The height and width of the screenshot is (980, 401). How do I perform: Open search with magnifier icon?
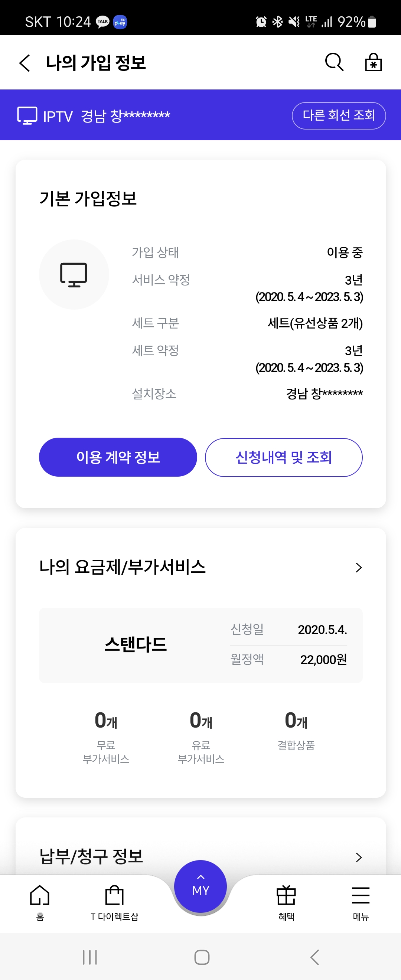(x=335, y=62)
